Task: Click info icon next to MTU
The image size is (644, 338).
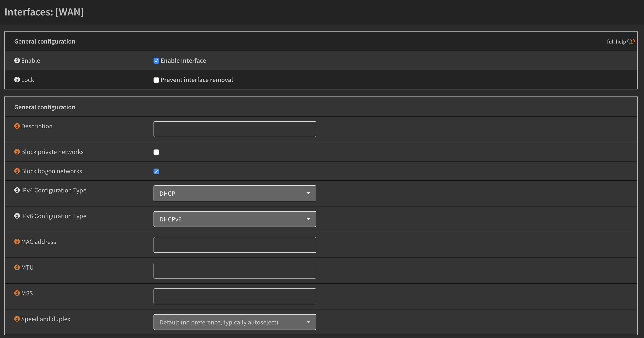Action: click(17, 267)
